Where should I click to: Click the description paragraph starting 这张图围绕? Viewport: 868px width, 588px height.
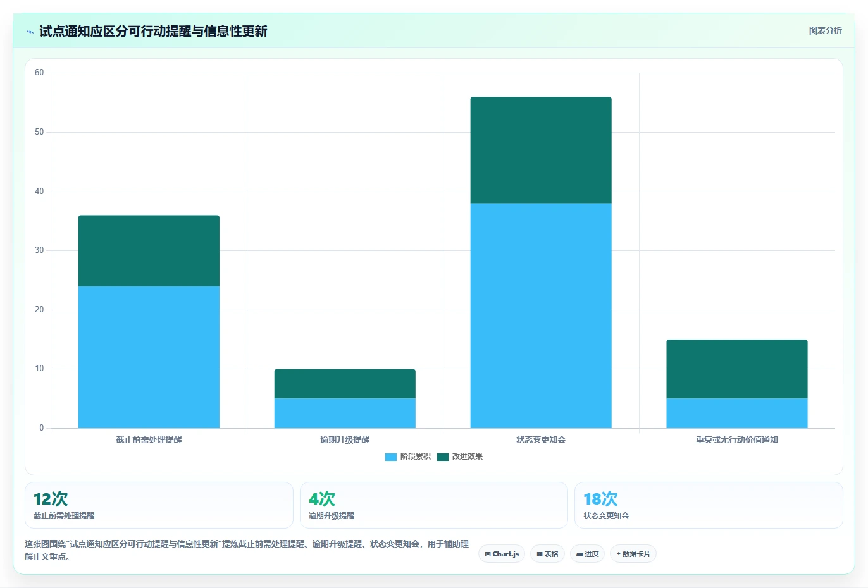point(247,550)
